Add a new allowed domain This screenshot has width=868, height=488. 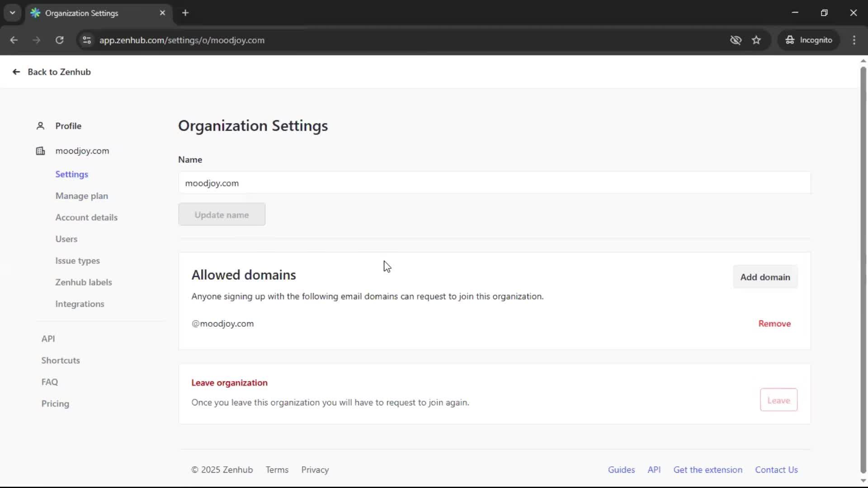click(x=765, y=277)
